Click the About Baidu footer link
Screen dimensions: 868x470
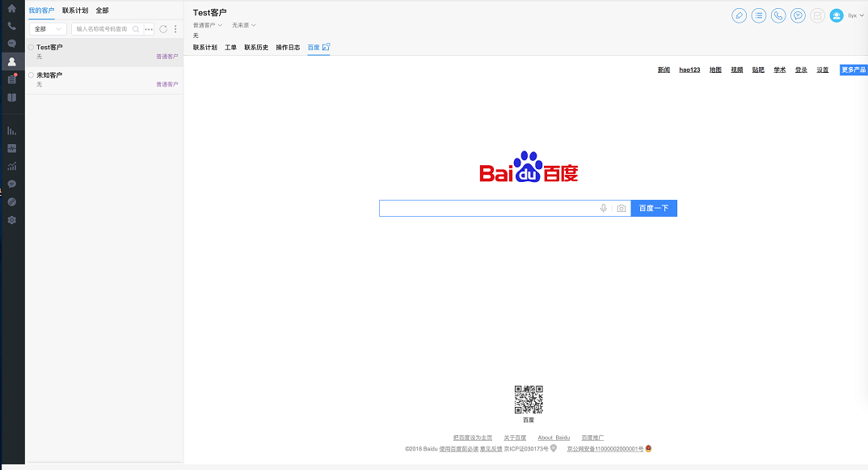tap(554, 438)
